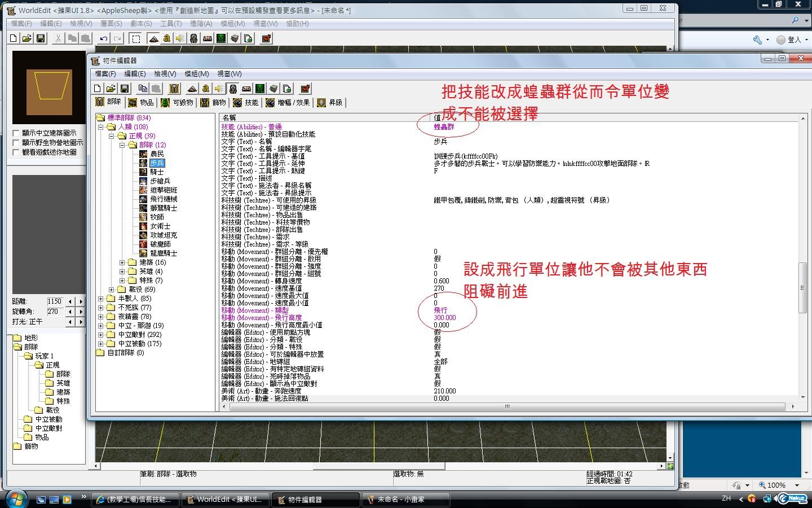Image resolution: width=812 pixels, height=508 pixels.
Task: Toggle 顯示野生物營地圖示 checkbox
Action: point(16,143)
